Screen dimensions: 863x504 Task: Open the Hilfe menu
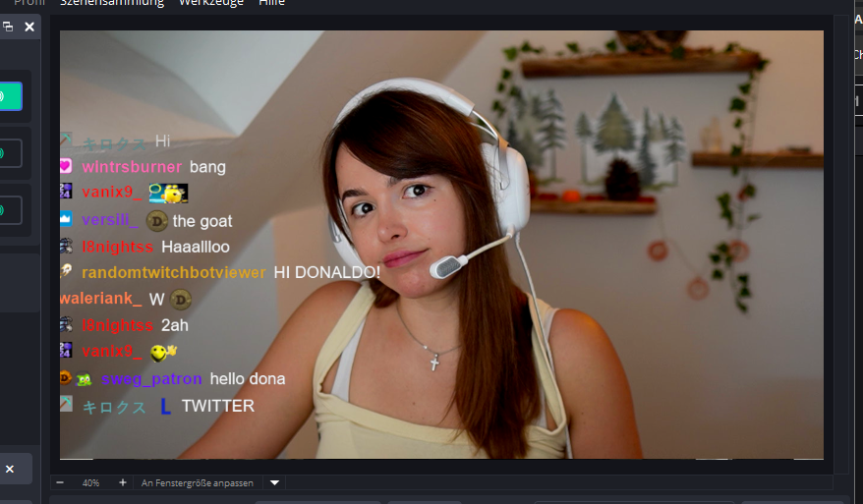(x=271, y=3)
